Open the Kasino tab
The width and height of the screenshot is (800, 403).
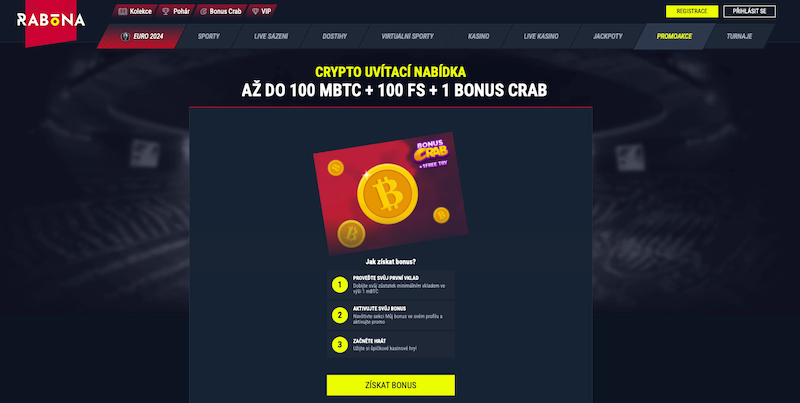pyautogui.click(x=479, y=36)
